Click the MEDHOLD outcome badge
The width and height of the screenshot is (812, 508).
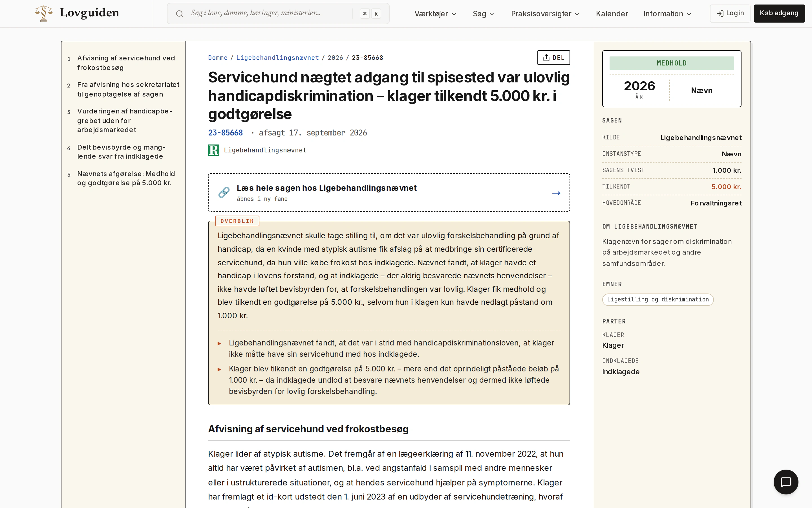[x=671, y=63]
